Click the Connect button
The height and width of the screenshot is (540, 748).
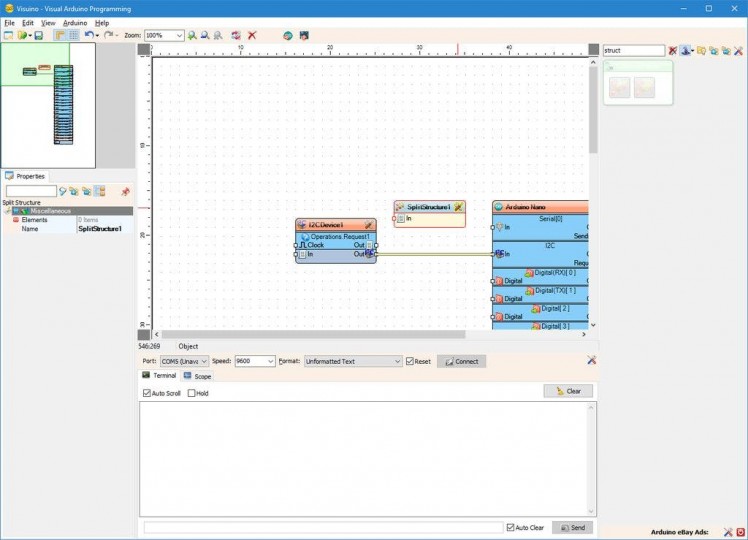[x=461, y=361]
